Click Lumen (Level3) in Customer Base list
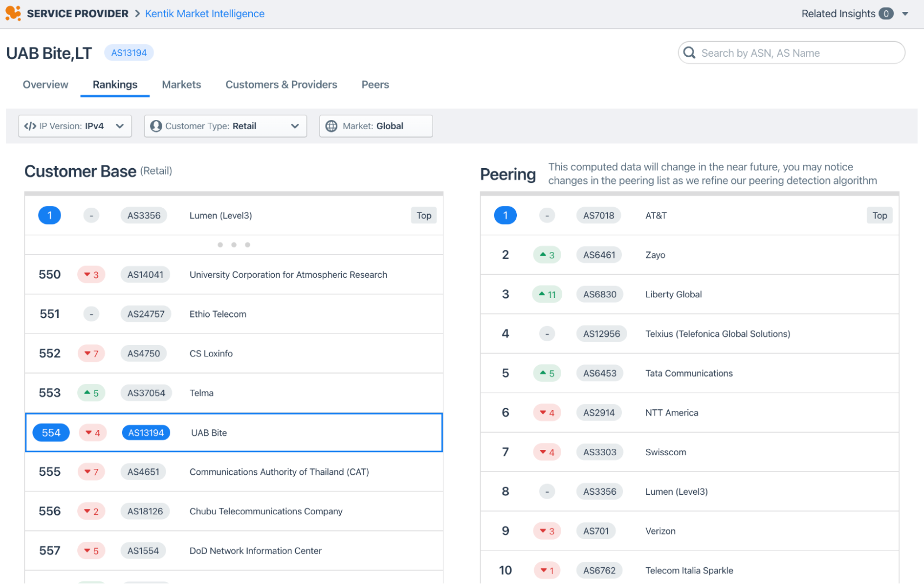 pos(221,215)
